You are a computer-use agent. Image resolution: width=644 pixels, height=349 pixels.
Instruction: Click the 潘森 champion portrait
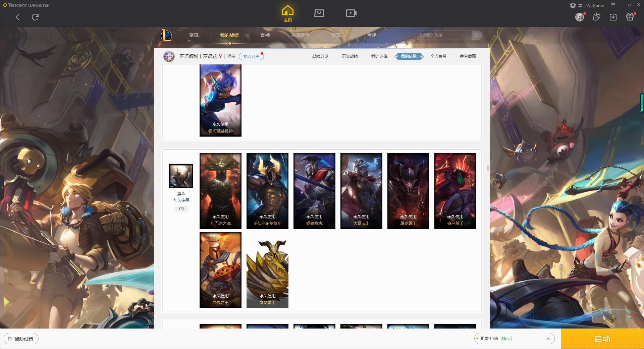click(x=181, y=176)
